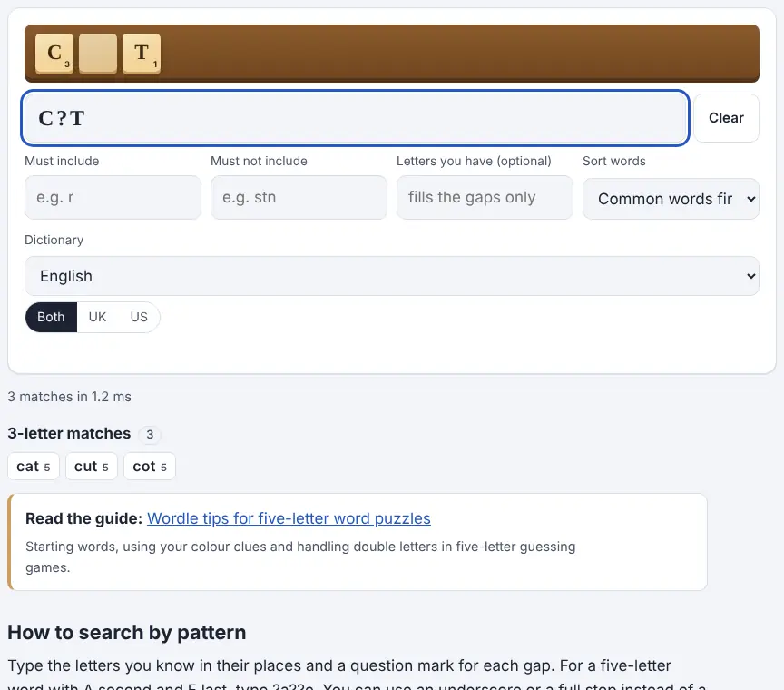Click the Must include field
The image size is (784, 690).
click(113, 197)
